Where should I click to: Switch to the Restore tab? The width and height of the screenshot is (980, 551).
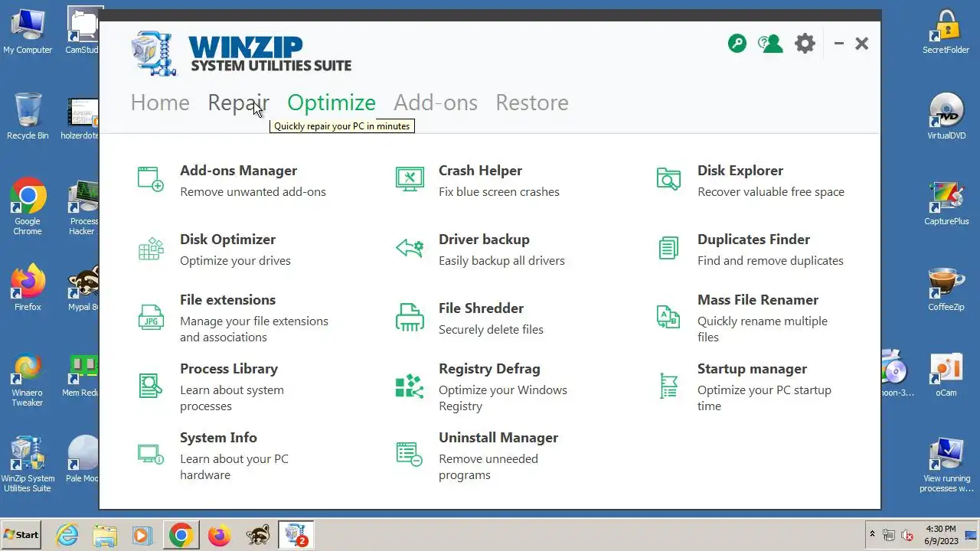[x=532, y=103]
